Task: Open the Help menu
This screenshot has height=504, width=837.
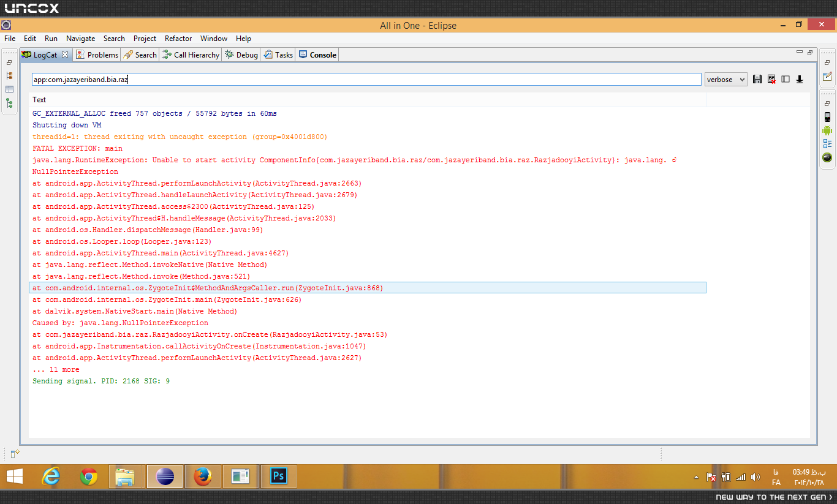Action: [x=243, y=38]
